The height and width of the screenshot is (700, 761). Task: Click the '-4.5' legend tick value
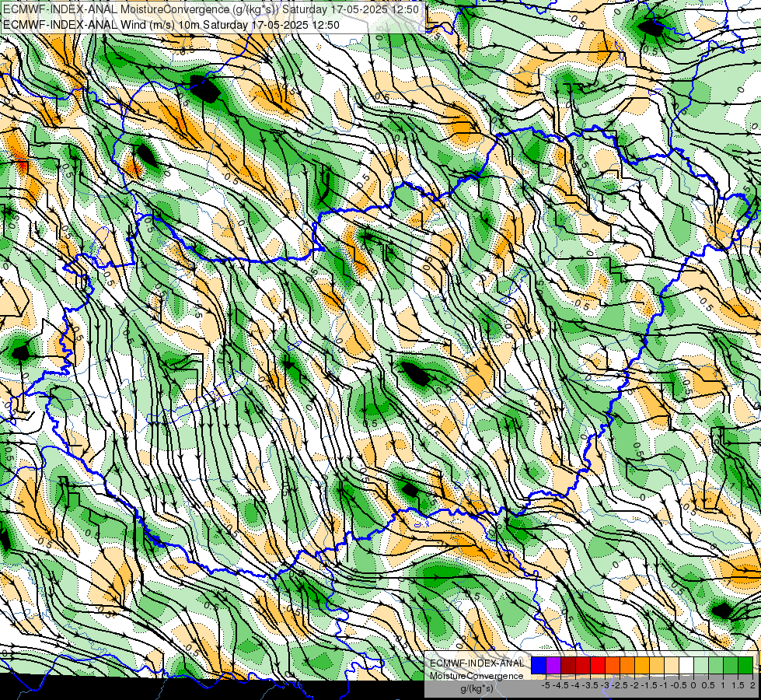[561, 685]
